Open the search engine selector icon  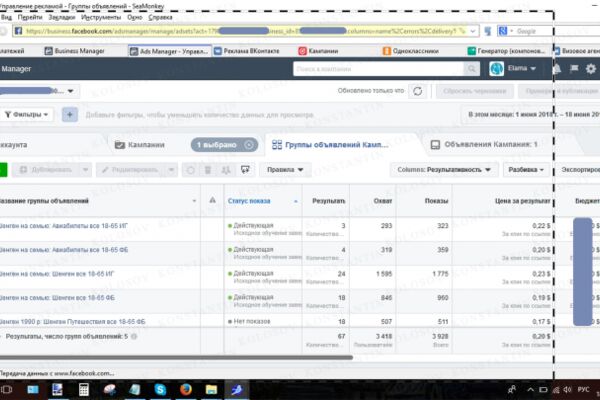pos(503,31)
